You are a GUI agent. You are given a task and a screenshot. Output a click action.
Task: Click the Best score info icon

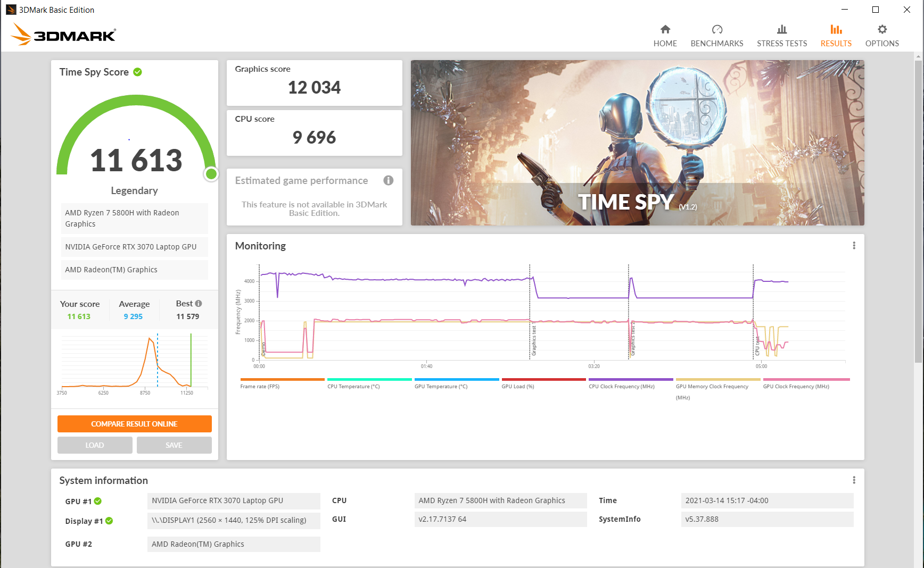(199, 303)
